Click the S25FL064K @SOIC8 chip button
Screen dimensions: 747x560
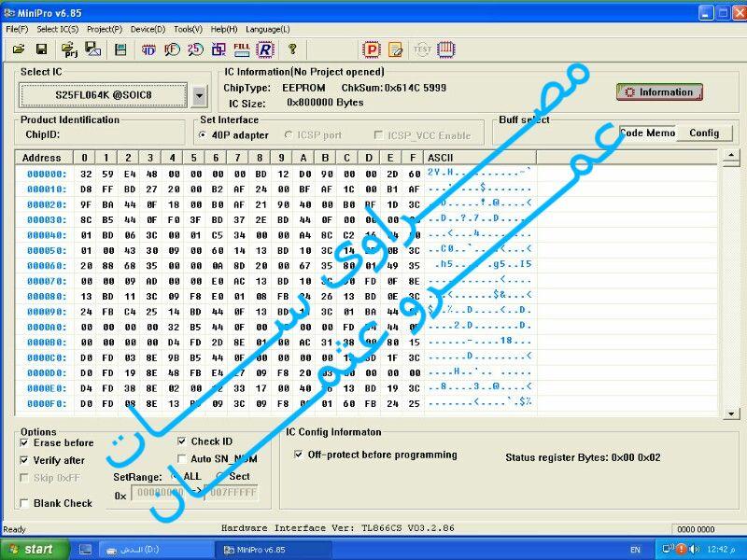coord(104,95)
